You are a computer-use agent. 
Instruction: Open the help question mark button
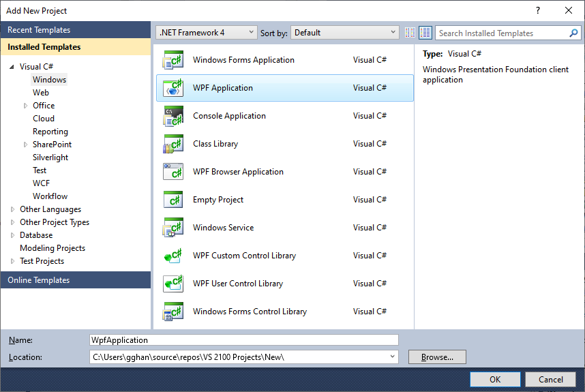538,10
